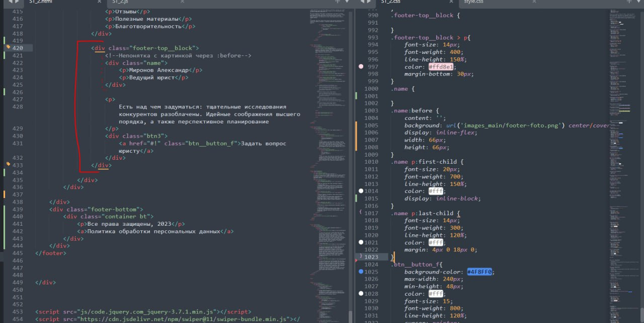Click the white color dot beside line 1021

tap(361, 242)
